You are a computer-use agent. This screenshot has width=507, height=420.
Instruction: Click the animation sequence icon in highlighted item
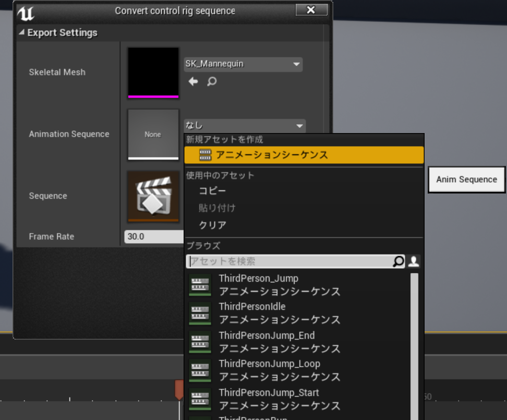(206, 155)
